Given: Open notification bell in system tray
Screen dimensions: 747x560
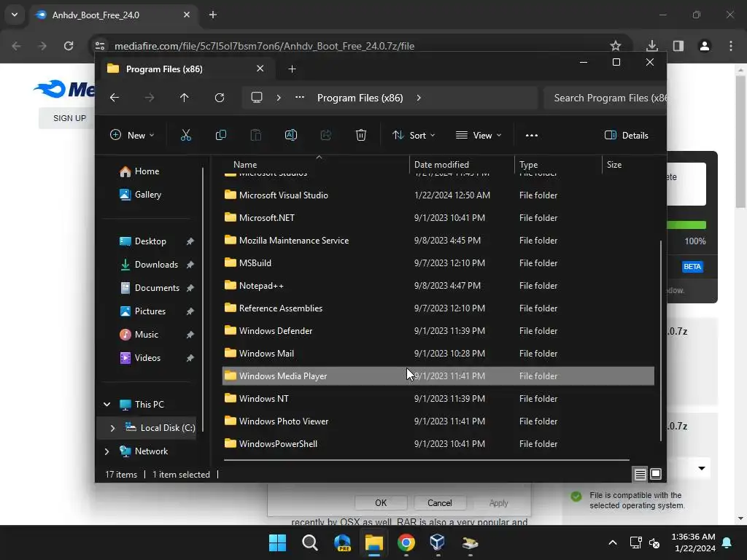Looking at the screenshot, I should coord(727,542).
